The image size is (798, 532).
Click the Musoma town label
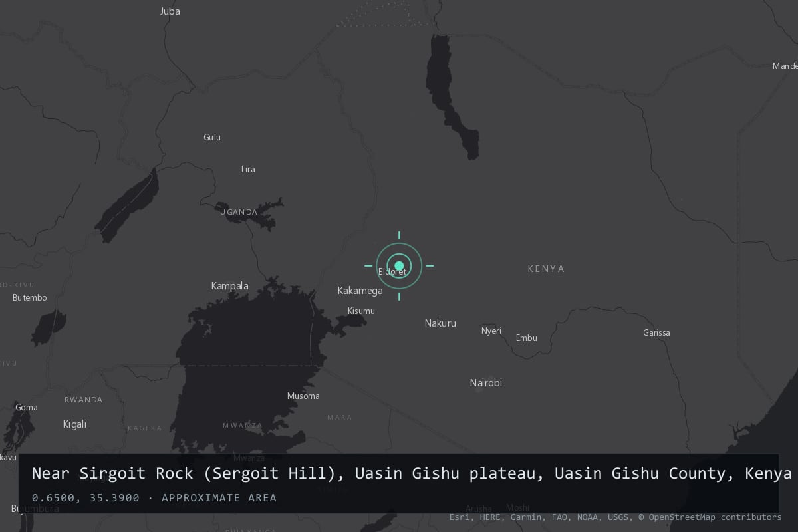coord(303,396)
